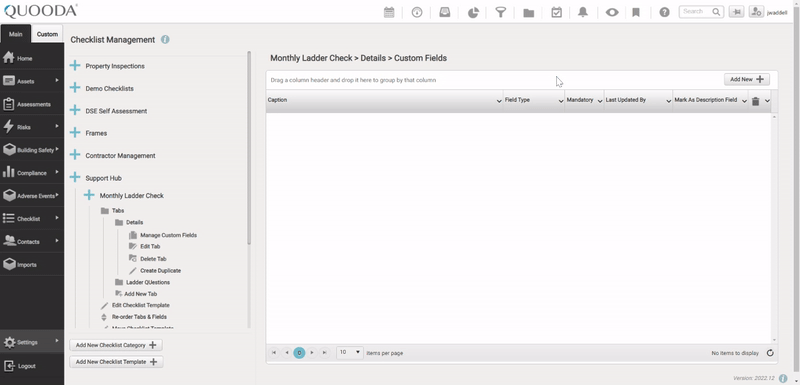
Task: Open the calendar checkmark tasks icon
Action: (x=556, y=12)
